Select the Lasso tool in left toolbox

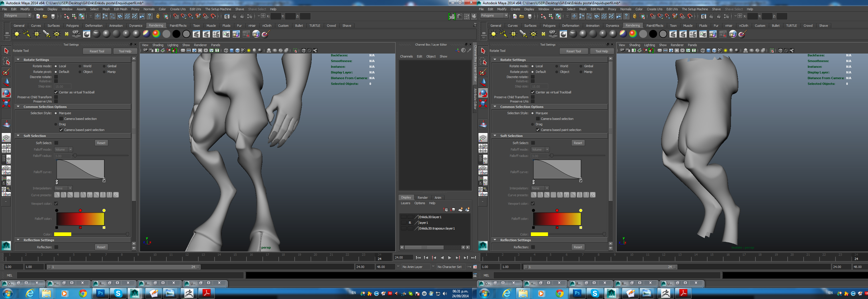(x=6, y=61)
